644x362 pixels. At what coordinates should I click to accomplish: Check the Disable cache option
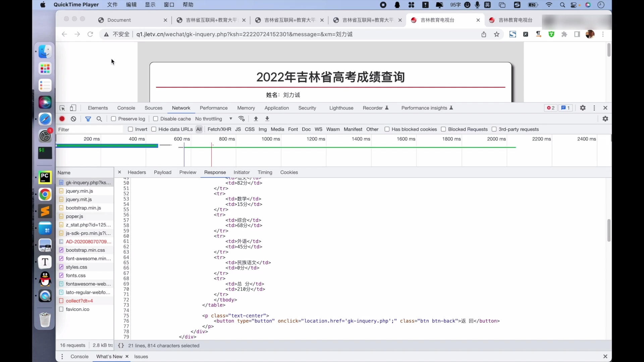tap(156, 119)
